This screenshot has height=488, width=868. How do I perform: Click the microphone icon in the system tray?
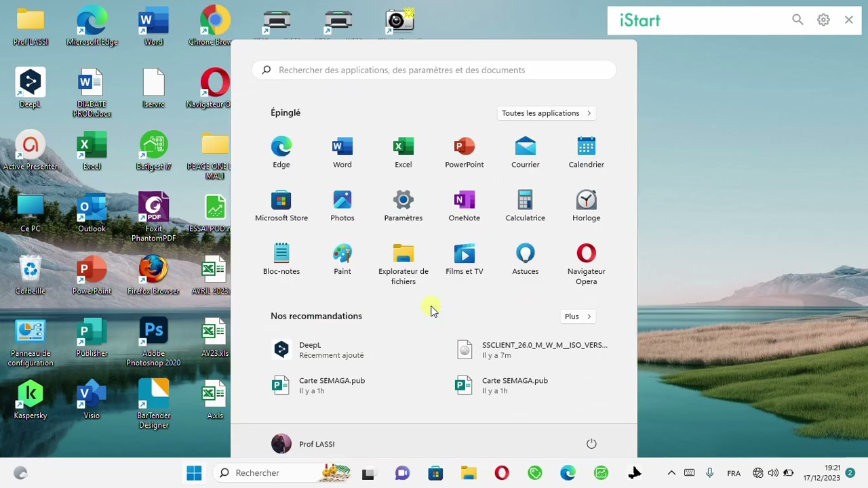[x=709, y=473]
